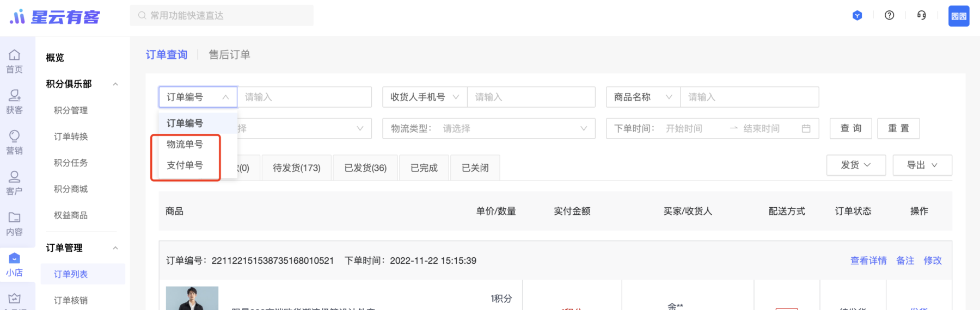
Task: Open the 营销 marketing sidebar section
Action: coord(15,142)
